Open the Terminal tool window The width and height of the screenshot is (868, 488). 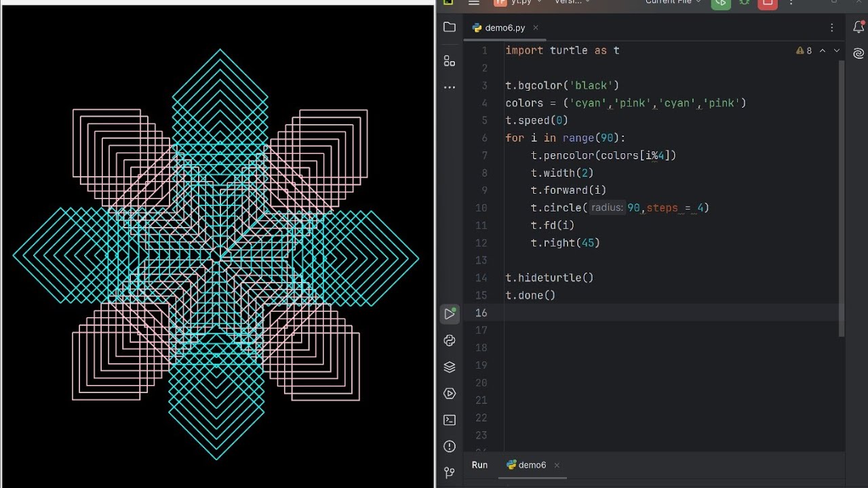coord(449,420)
